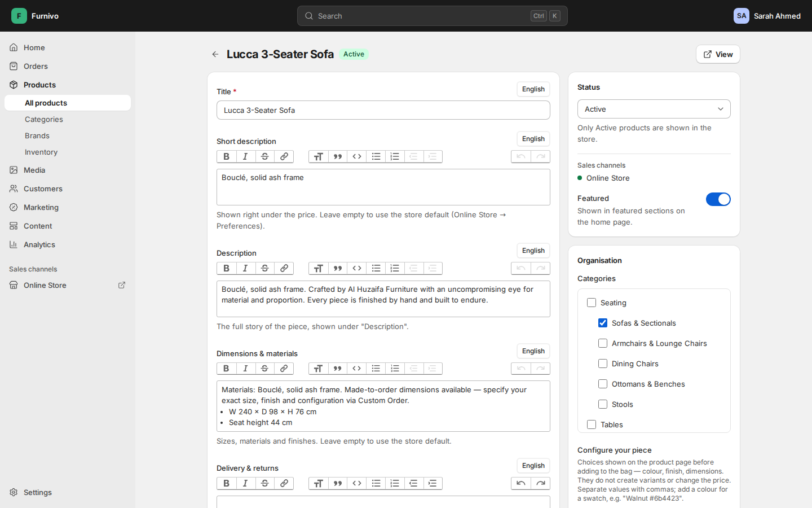Click the View button

click(718, 54)
